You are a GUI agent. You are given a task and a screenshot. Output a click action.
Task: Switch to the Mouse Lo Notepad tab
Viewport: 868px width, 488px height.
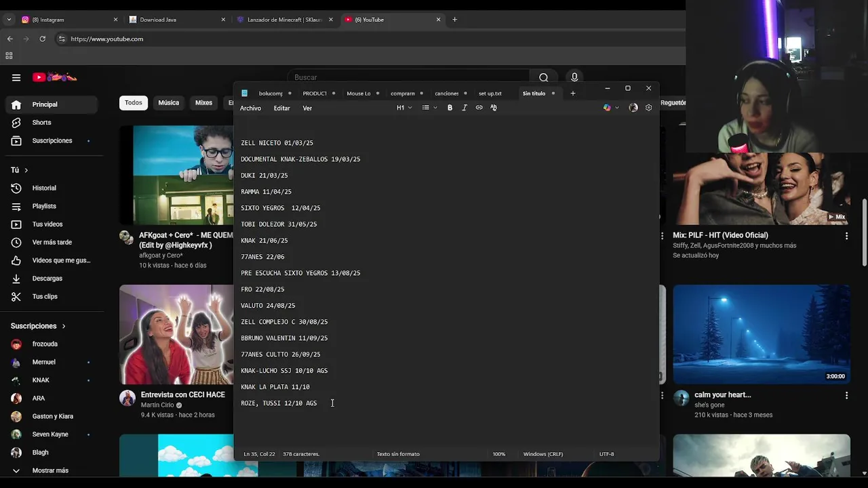click(x=359, y=94)
